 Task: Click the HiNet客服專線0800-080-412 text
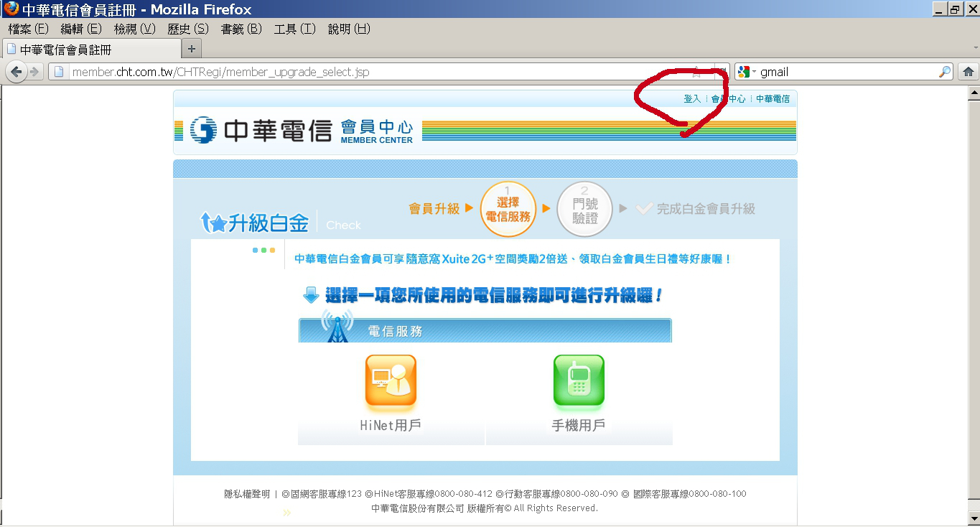(x=429, y=494)
